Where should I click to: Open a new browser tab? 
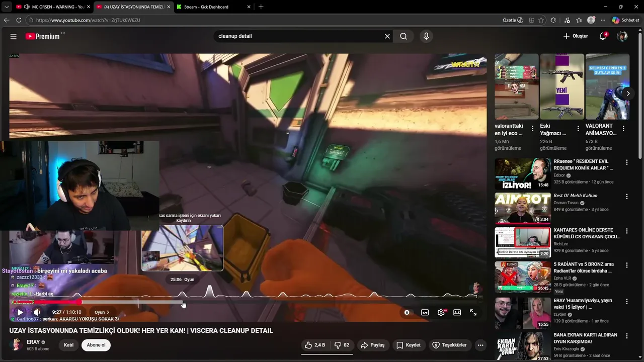[261, 7]
